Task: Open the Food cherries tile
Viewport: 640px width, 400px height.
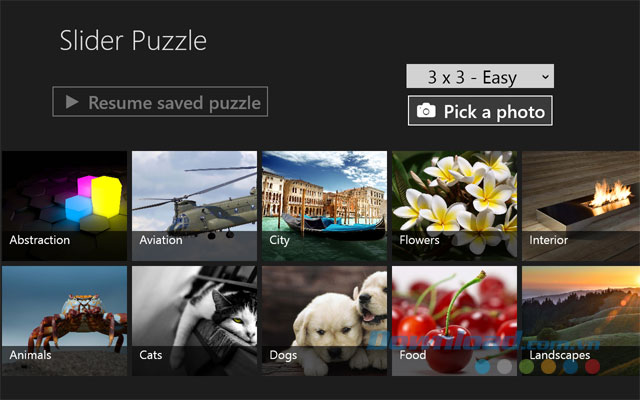Action: (454, 315)
